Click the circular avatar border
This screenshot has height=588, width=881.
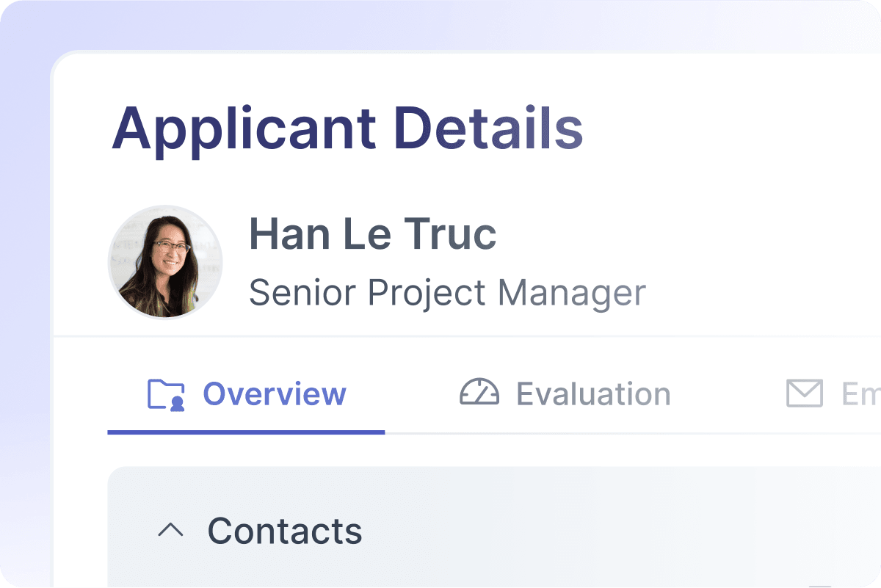click(165, 206)
